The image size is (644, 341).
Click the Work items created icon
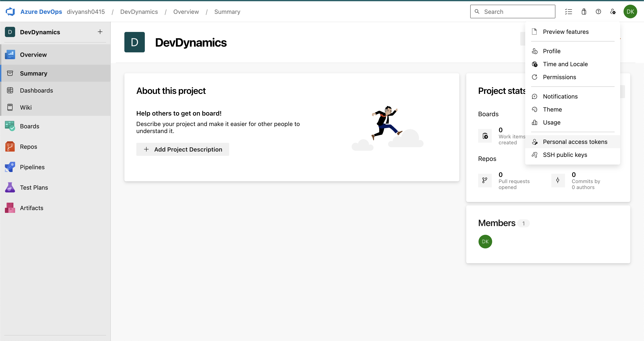(485, 136)
